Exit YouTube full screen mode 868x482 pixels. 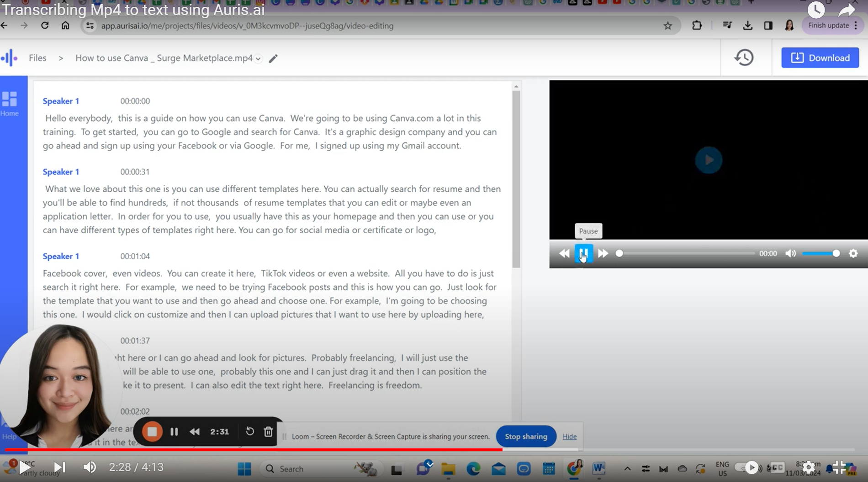pyautogui.click(x=839, y=467)
